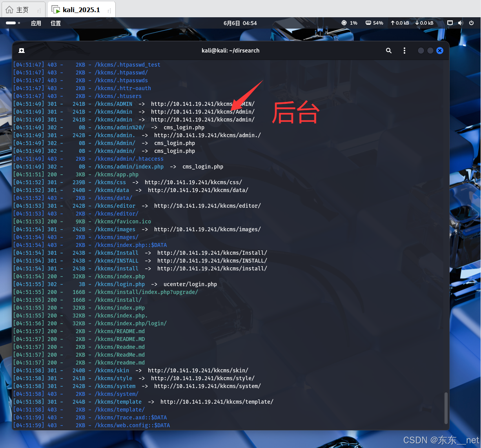
Task: Click the http://10.141.19.241/kkcms/skin/ URL
Action: [198, 370]
